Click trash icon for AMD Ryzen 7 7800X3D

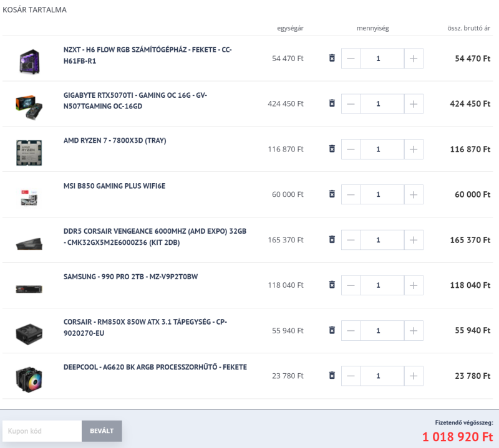pyautogui.click(x=332, y=149)
